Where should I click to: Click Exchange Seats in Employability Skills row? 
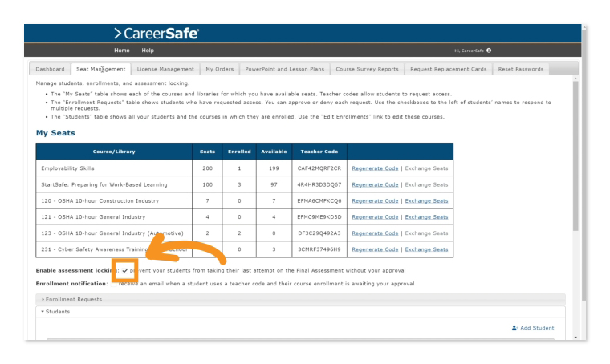426,168
